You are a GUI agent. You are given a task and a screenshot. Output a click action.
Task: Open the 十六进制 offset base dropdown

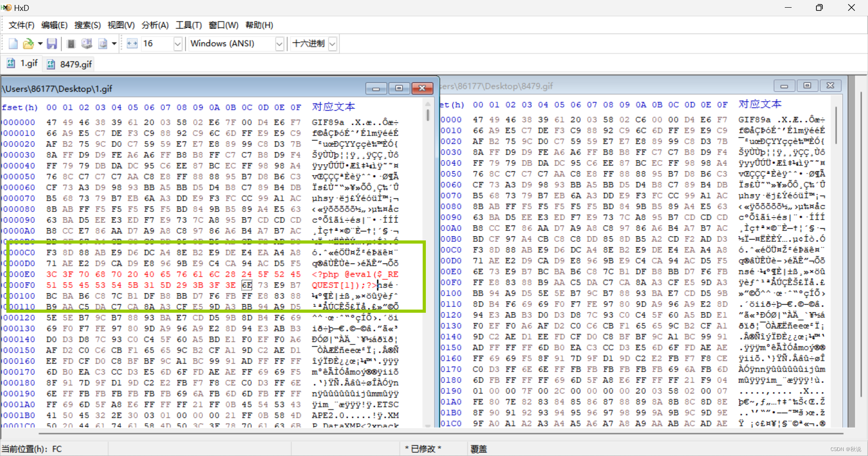pos(333,43)
